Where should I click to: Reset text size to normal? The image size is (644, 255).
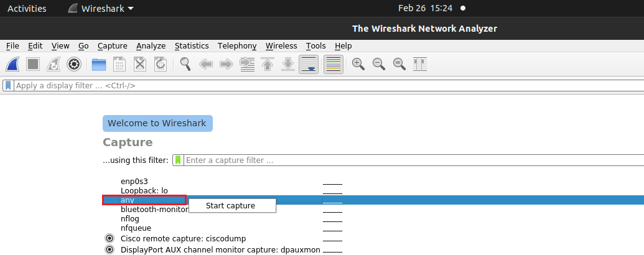pyautogui.click(x=399, y=64)
